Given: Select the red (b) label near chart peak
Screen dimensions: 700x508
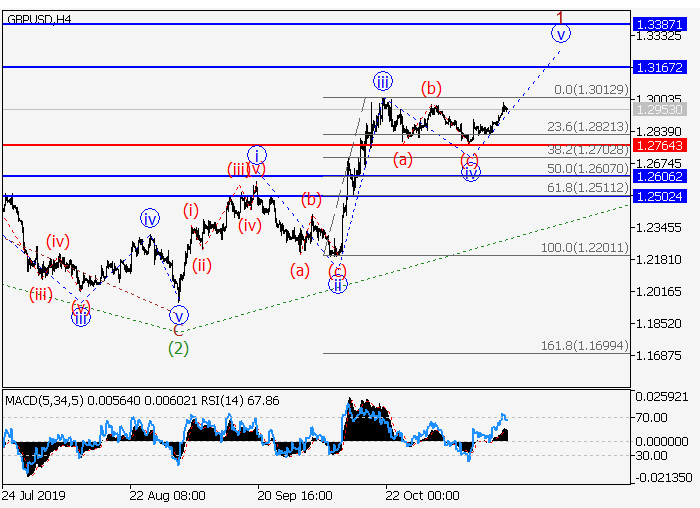Looking at the screenshot, I should click(431, 88).
